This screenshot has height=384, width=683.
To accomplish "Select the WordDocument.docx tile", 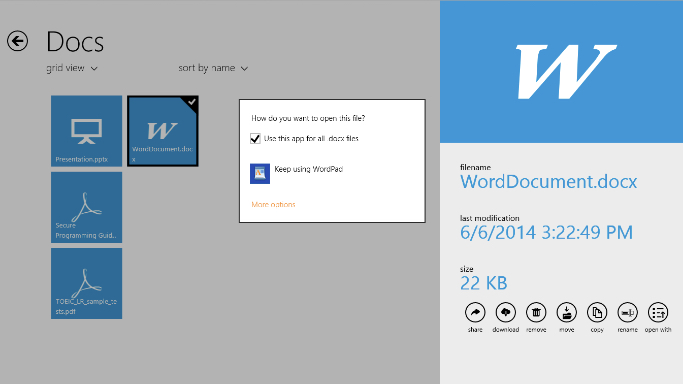I will coord(163,131).
